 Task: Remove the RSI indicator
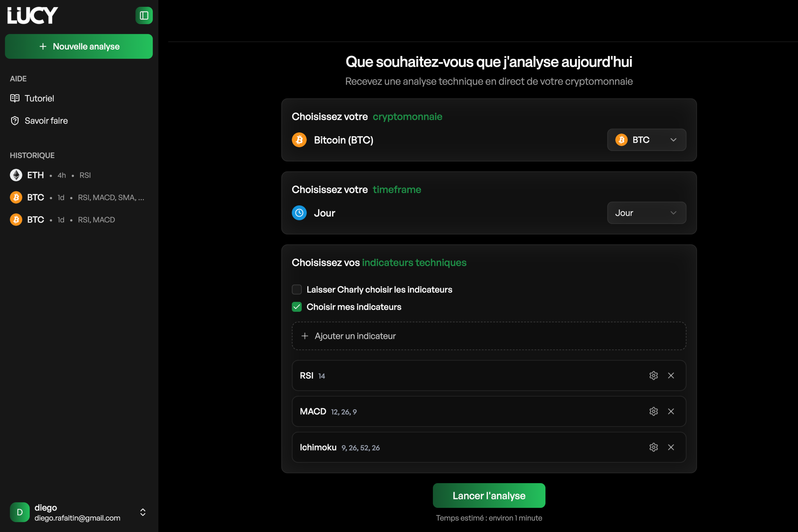point(671,376)
